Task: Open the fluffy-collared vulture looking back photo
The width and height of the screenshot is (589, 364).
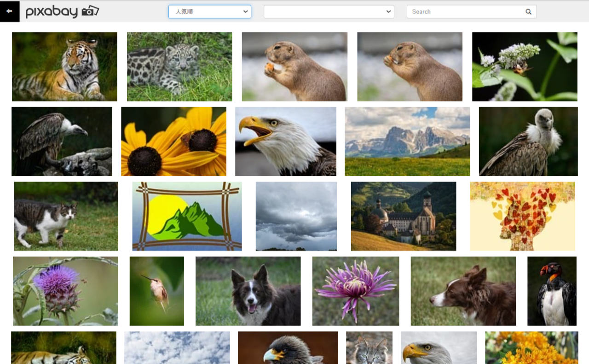Action: click(528, 142)
